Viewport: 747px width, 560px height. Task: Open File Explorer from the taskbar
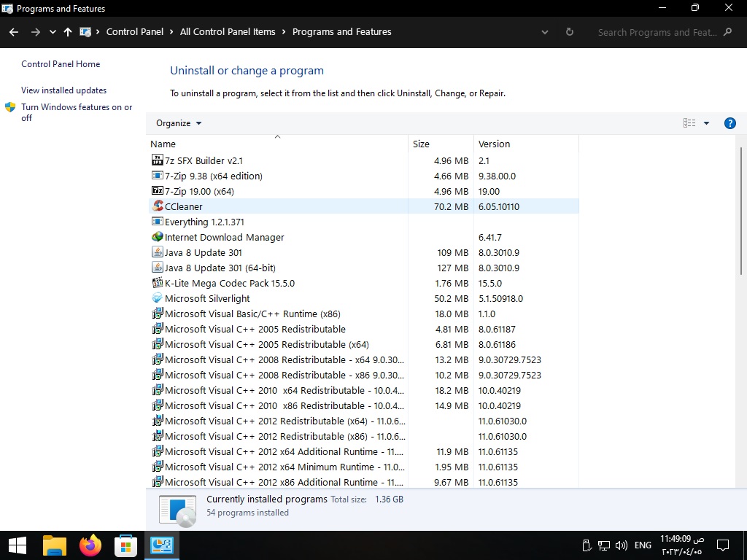[x=54, y=545]
